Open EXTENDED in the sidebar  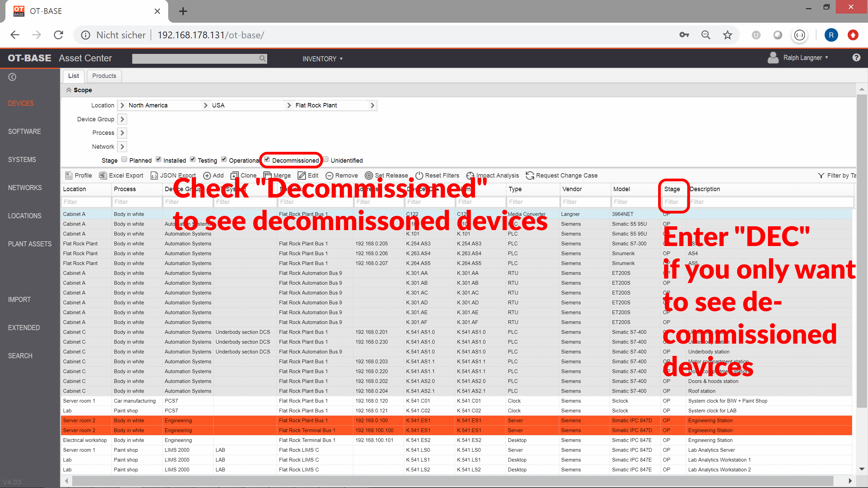(x=24, y=328)
